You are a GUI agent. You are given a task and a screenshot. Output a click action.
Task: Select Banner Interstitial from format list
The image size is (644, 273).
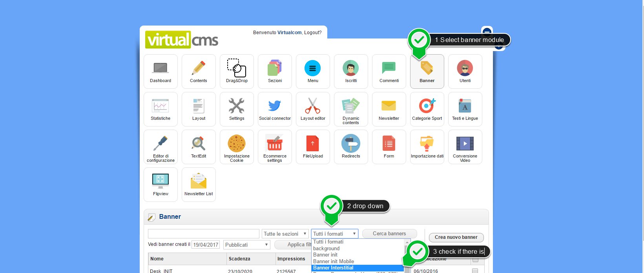click(333, 268)
